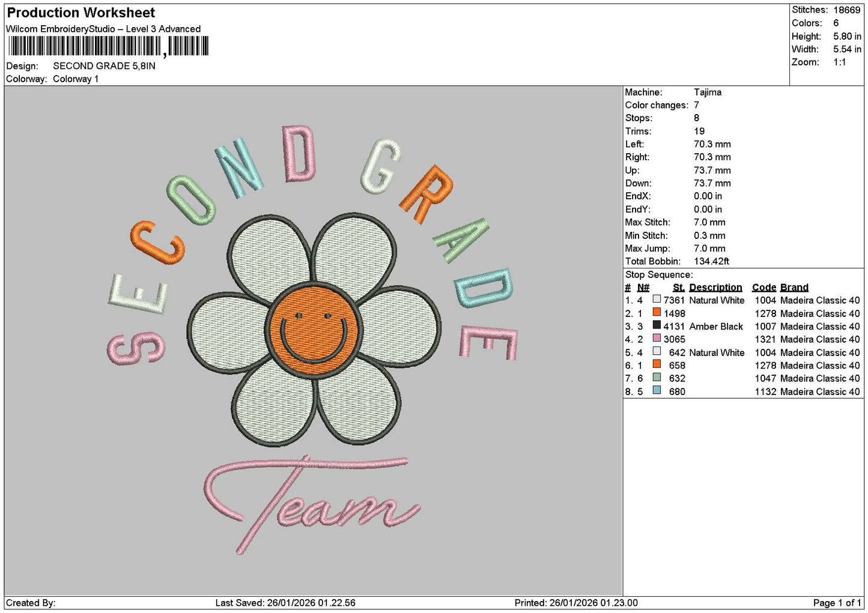868x613 pixels.
Task: Click the Created By label in the footer
Action: [x=31, y=603]
